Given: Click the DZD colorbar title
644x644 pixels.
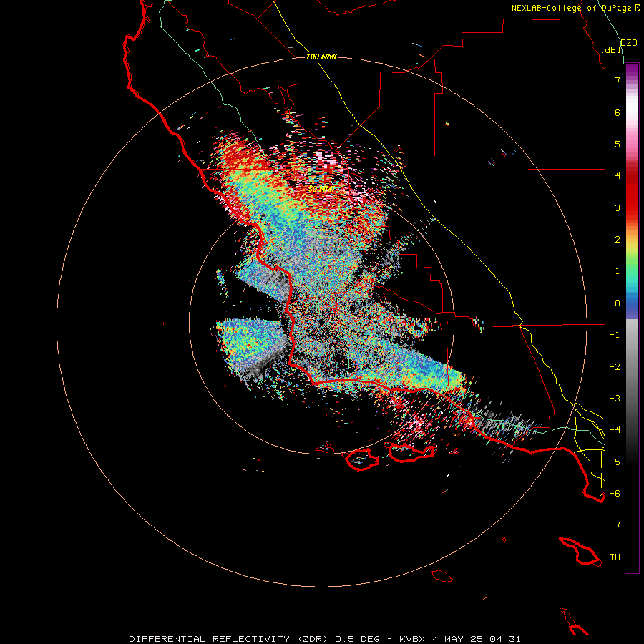Looking at the screenshot, I should (x=629, y=43).
